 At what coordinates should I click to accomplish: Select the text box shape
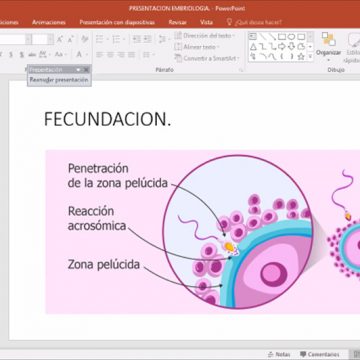pos(253,36)
